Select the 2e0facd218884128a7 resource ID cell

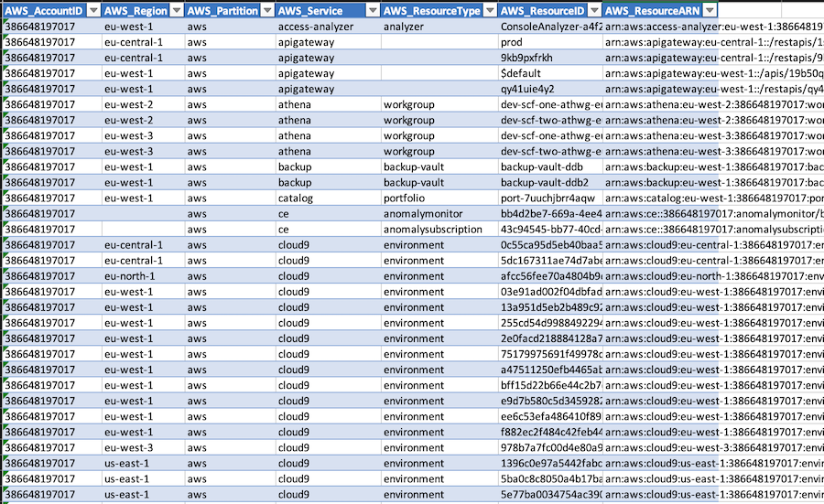[550, 338]
